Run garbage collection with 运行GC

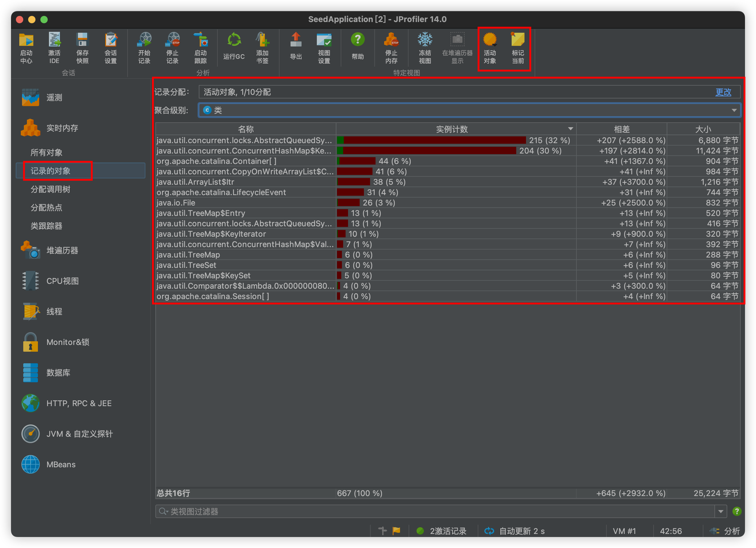pos(234,46)
